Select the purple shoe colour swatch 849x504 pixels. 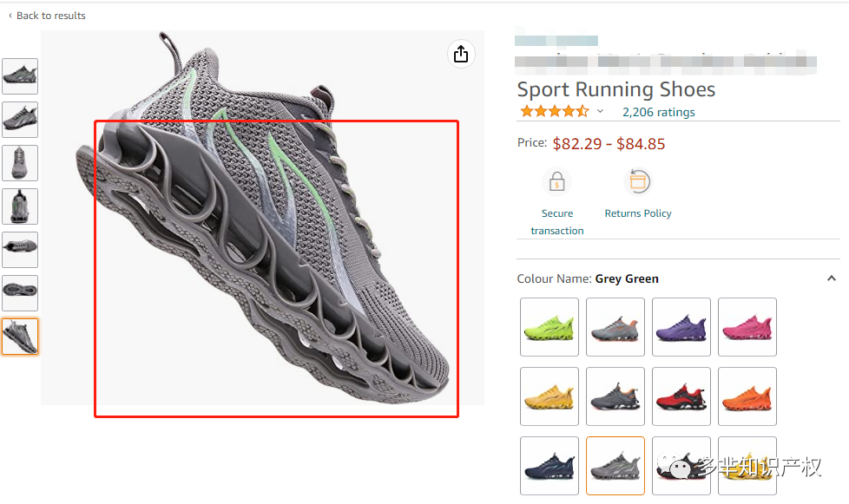pos(681,327)
